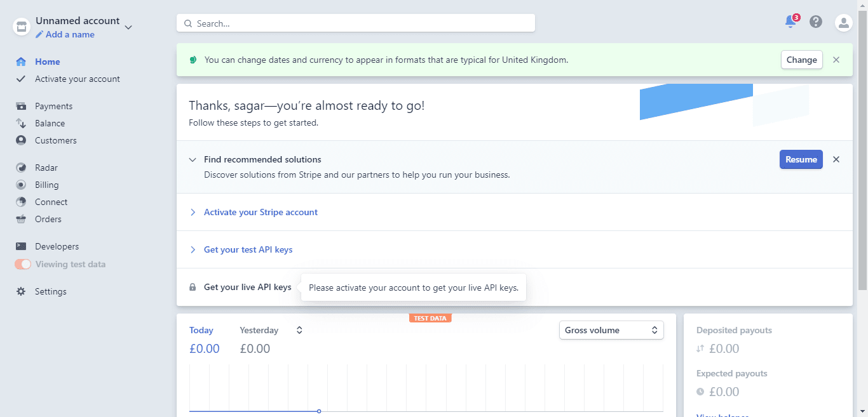Image resolution: width=868 pixels, height=417 pixels.
Task: Click the Customers person icon in sidebar
Action: click(x=21, y=140)
